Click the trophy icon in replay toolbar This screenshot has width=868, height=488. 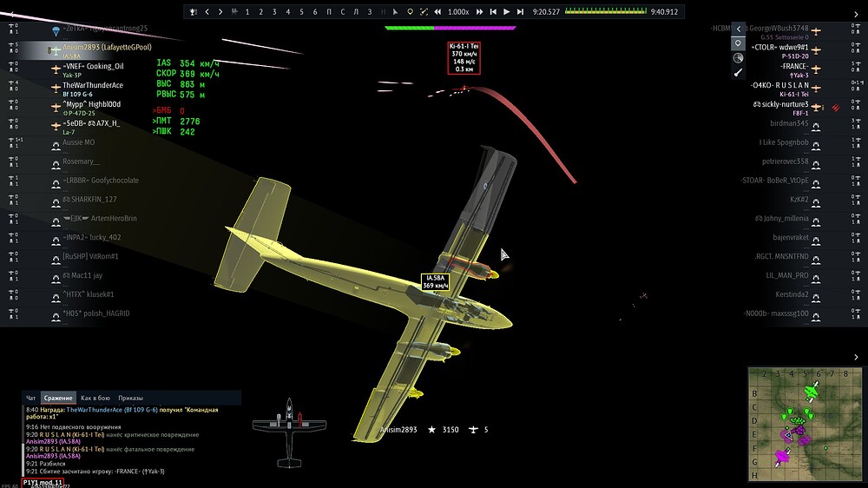click(194, 11)
